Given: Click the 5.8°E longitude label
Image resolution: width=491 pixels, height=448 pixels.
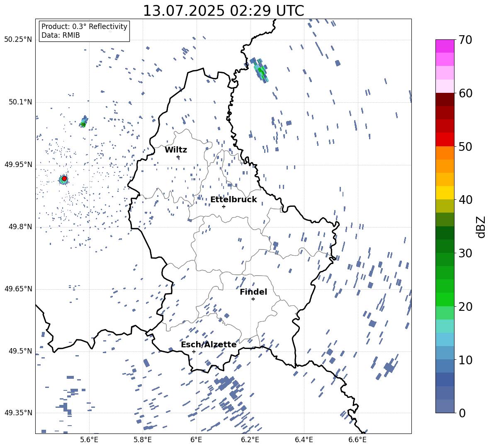Looking at the screenshot, I should [x=143, y=440].
